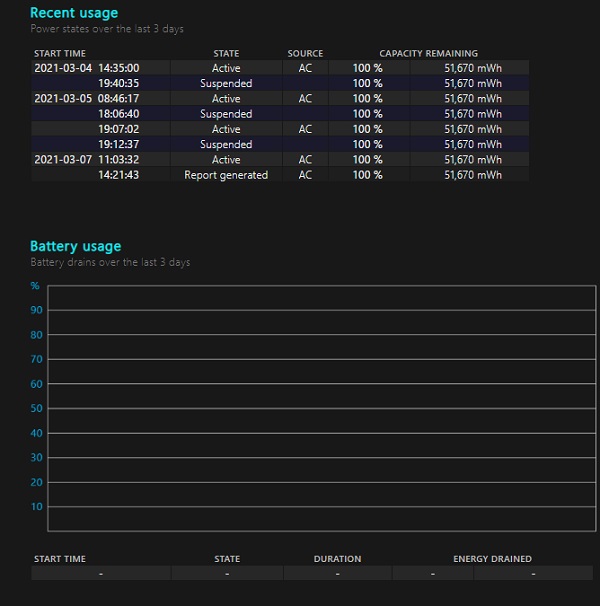Click the 'Report generated' state cell
Viewport: 600px width, 606px height.
(226, 175)
